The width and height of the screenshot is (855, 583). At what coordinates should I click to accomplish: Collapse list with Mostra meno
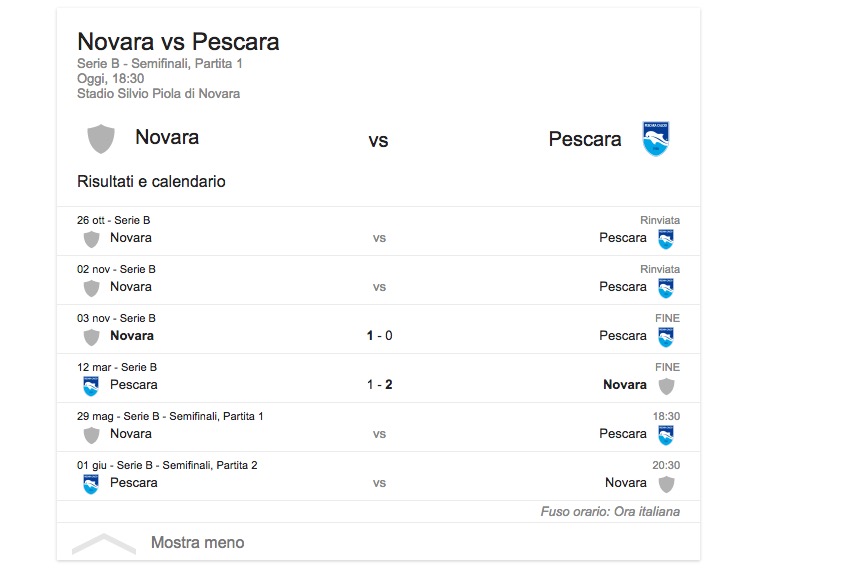tap(197, 543)
